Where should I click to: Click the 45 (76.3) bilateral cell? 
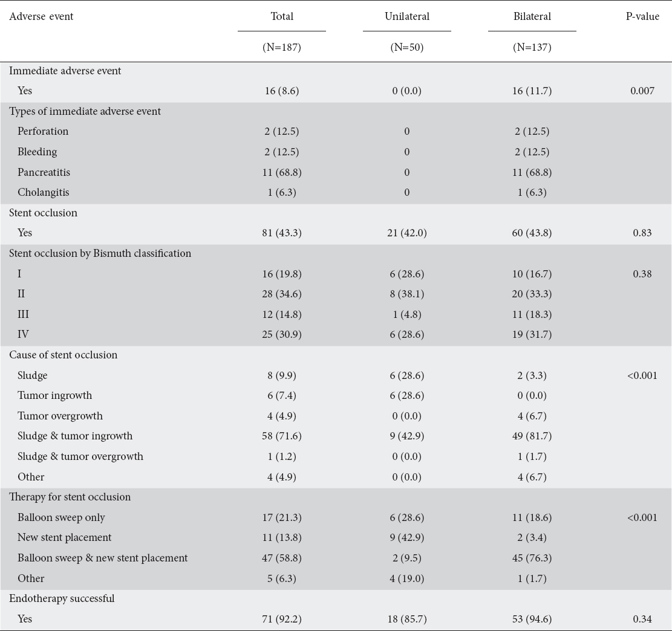[532, 558]
